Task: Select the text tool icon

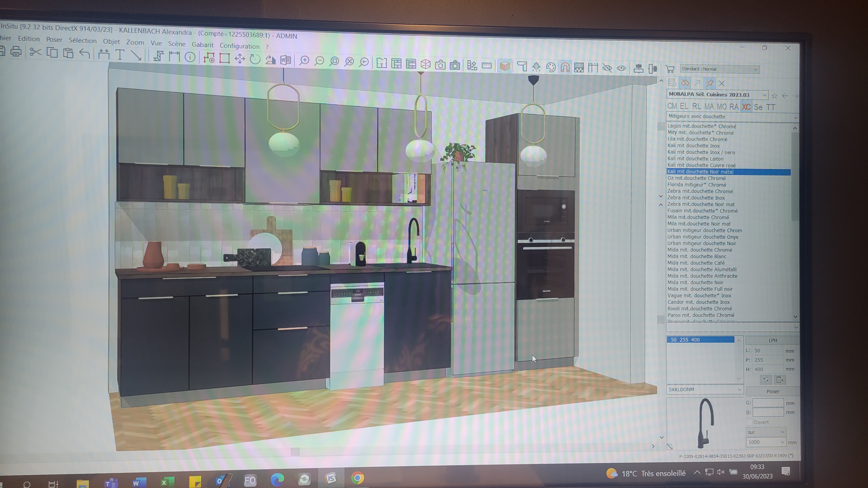Action: [x=120, y=55]
